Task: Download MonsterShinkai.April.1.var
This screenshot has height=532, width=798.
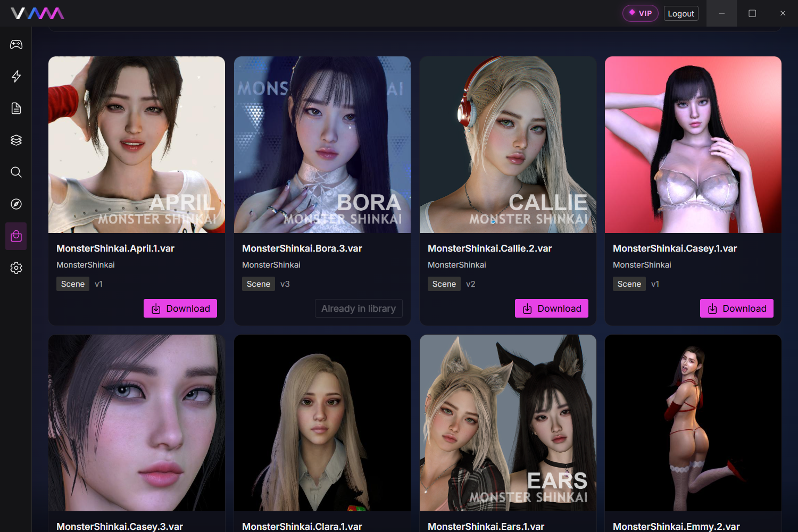Action: click(180, 309)
